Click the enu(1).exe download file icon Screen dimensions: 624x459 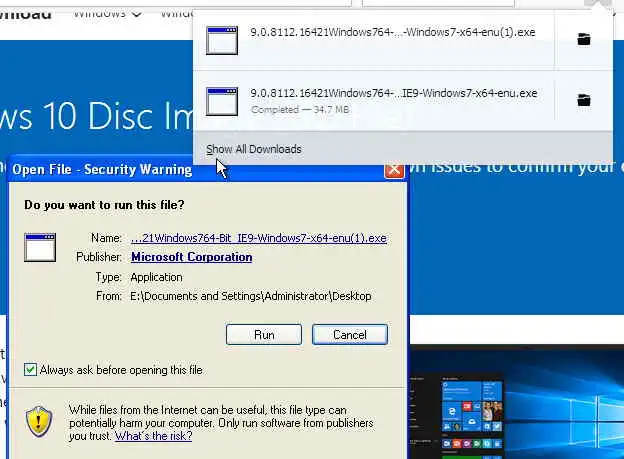click(x=222, y=40)
